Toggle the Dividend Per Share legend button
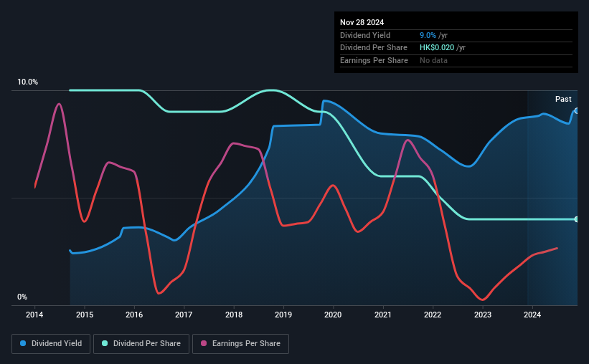This screenshot has width=589, height=364. coord(141,344)
